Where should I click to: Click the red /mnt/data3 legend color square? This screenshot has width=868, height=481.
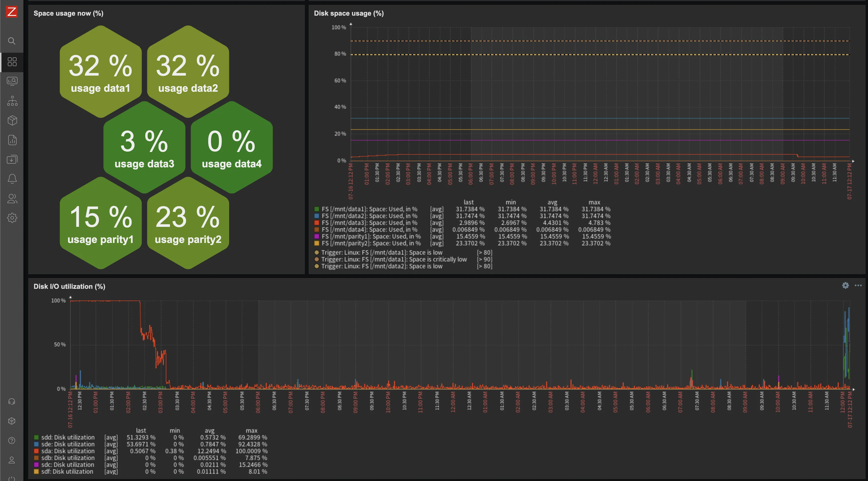(x=317, y=223)
